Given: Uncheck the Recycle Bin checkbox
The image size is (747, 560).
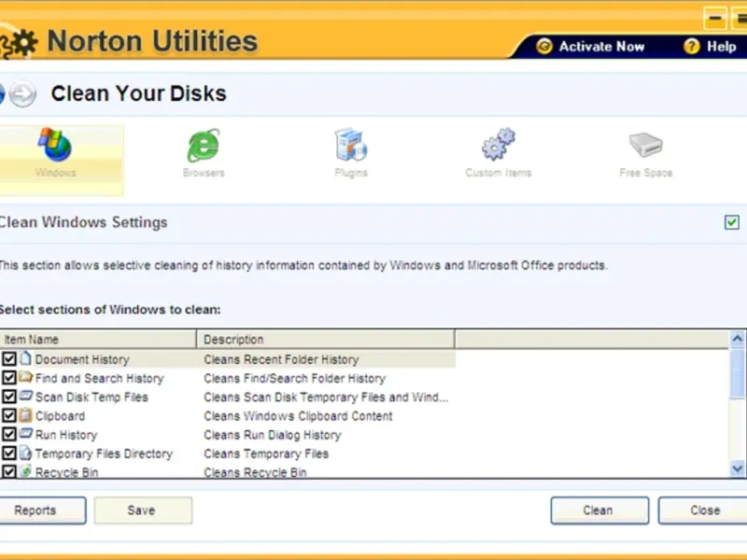Looking at the screenshot, I should click(x=9, y=471).
